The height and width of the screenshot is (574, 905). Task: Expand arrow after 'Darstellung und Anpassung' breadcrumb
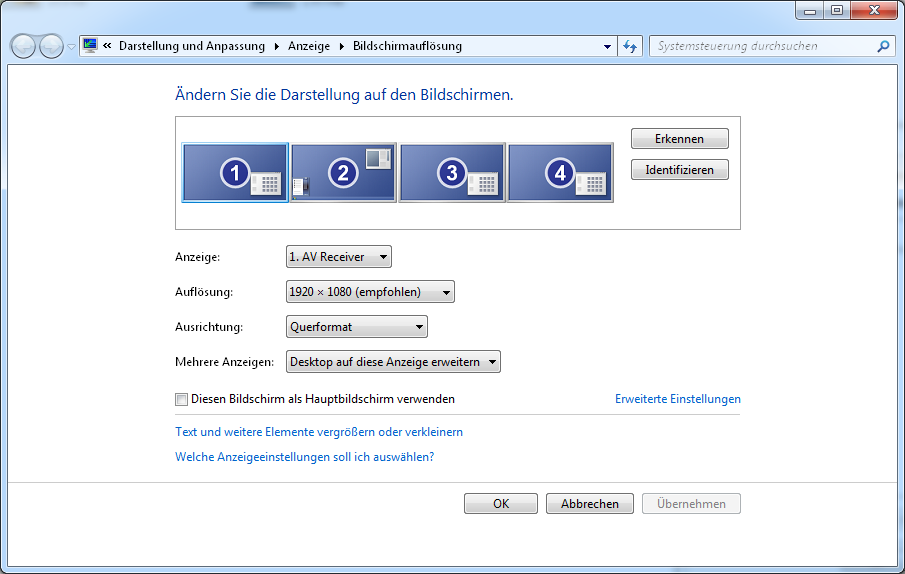[276, 47]
